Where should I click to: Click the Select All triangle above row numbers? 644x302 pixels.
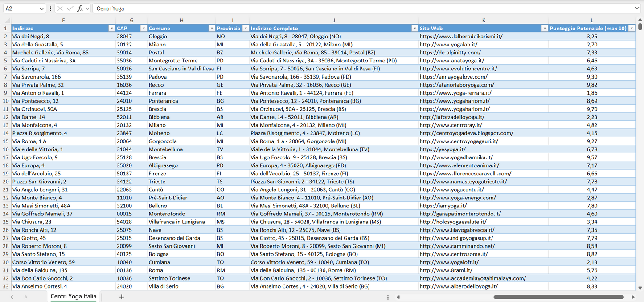[6, 20]
